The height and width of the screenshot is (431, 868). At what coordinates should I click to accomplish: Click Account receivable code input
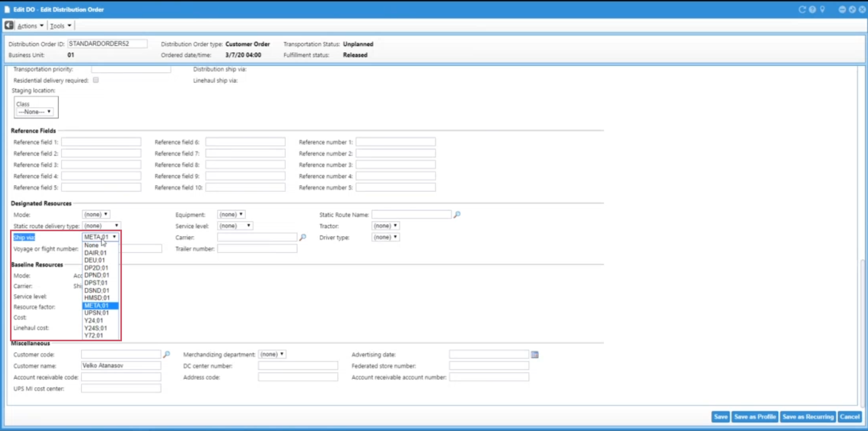[121, 377]
